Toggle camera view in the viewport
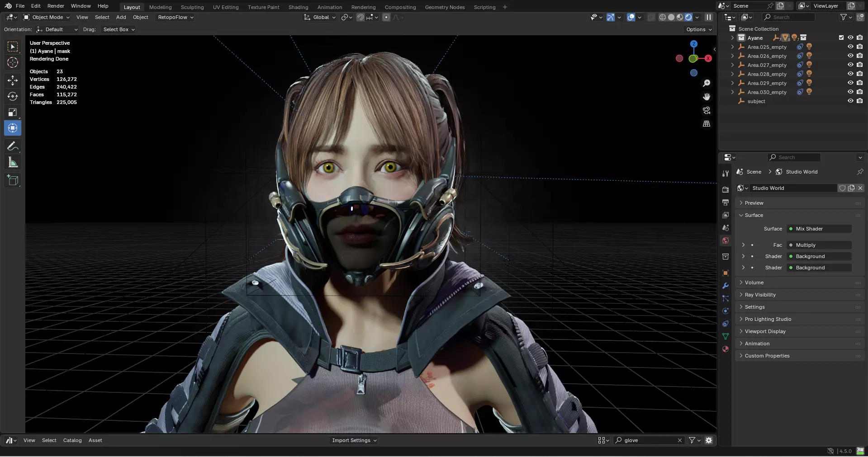 click(707, 110)
